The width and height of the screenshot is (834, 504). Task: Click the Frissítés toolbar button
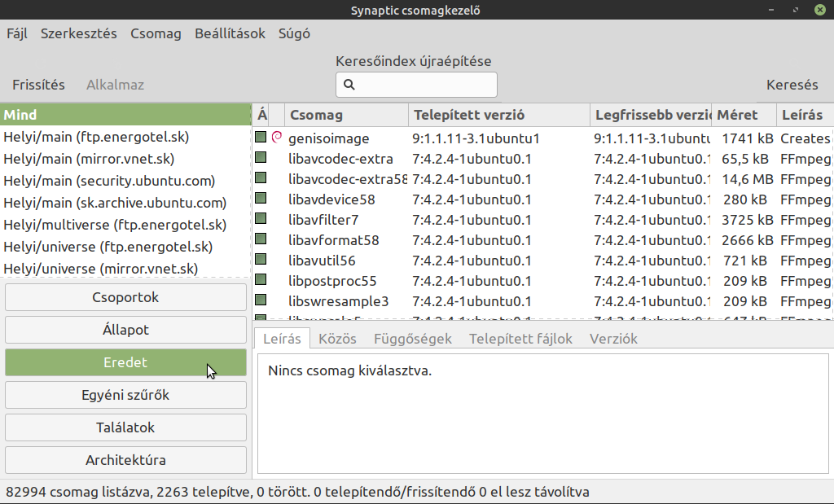(38, 85)
